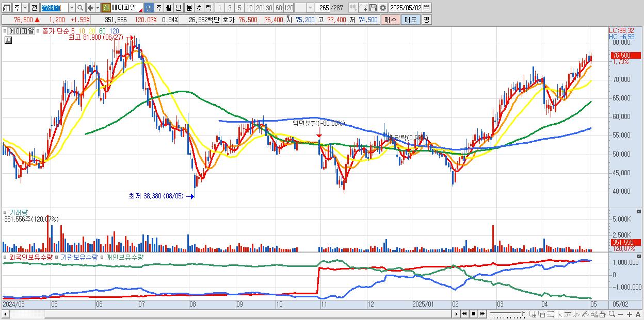The height and width of the screenshot is (320, 644).
Task: Click the add indicator icon with plus
Action: pyautogui.click(x=363, y=8)
